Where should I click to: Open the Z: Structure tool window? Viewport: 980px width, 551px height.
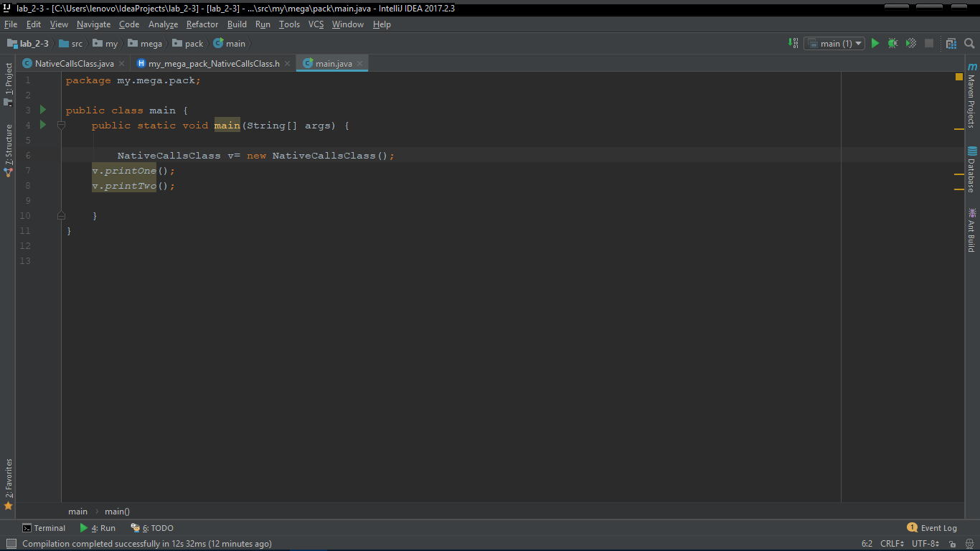[9, 151]
